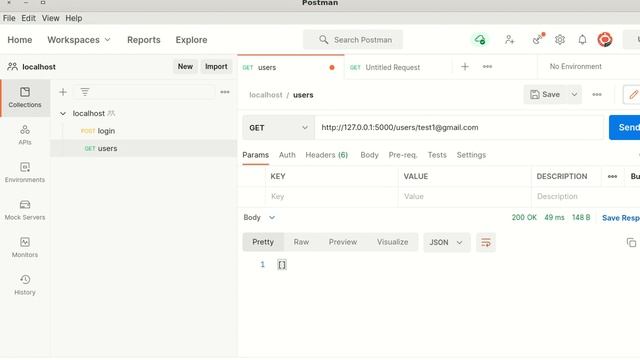Click the edit pencil icon
This screenshot has width=640, height=360.
[633, 95]
